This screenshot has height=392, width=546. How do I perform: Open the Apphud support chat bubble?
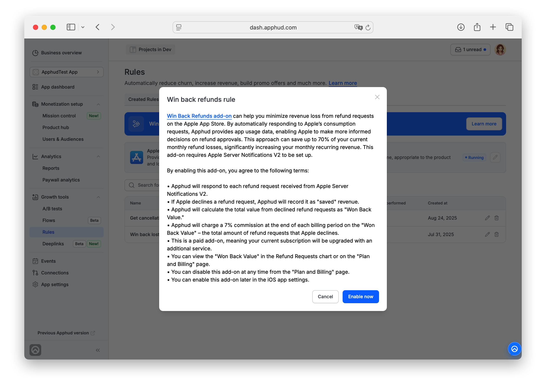[515, 349]
